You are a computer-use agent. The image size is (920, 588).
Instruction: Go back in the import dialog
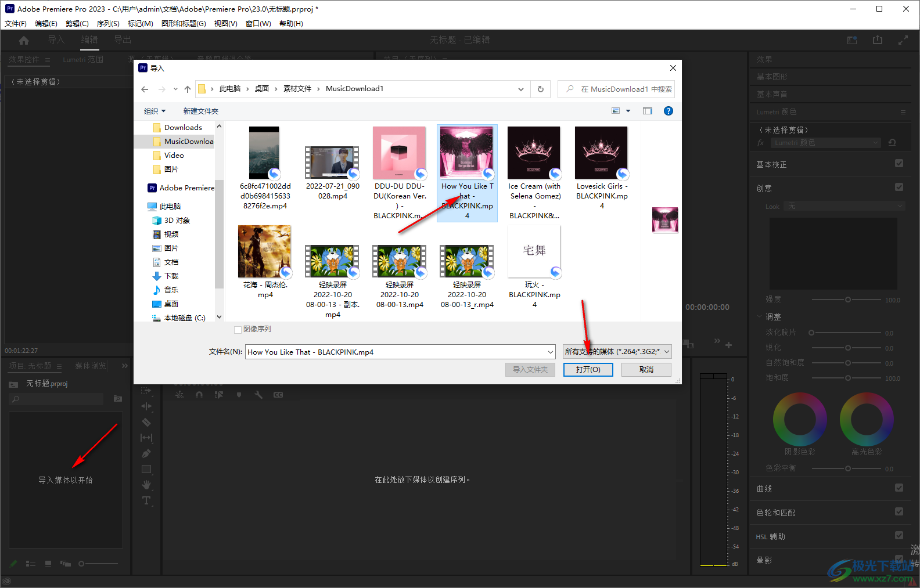coord(145,89)
